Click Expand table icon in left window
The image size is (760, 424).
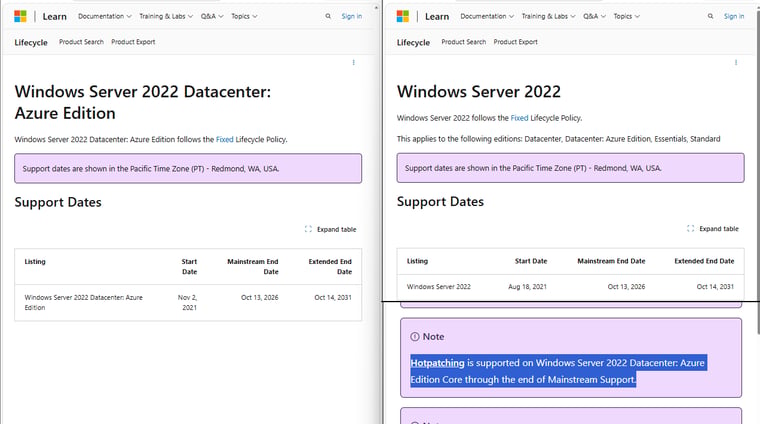[308, 229]
